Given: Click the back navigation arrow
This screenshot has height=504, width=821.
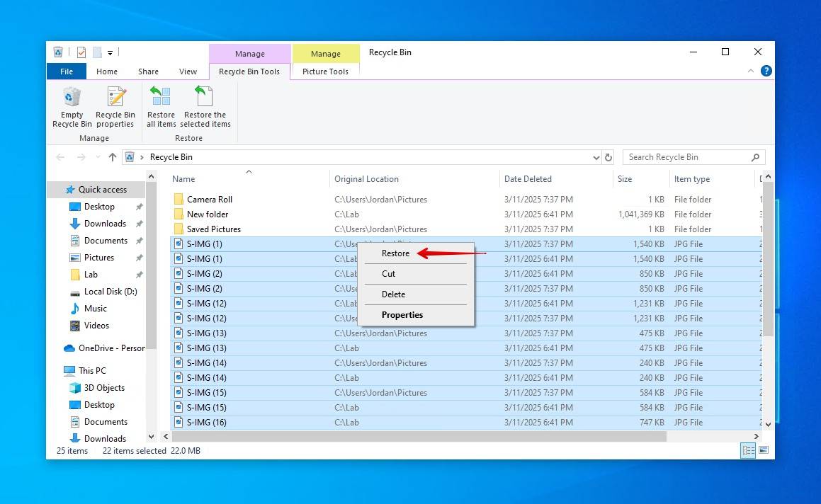Looking at the screenshot, I should pos(60,156).
